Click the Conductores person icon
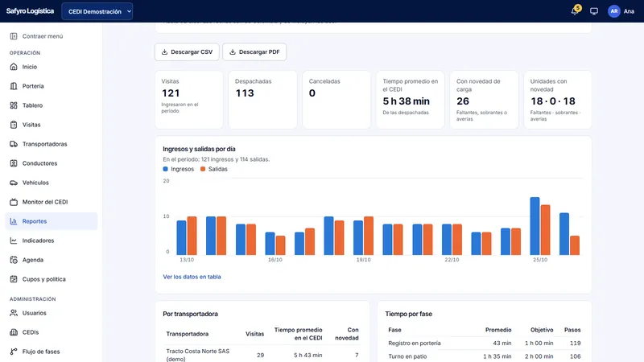This screenshot has width=644, height=362. (x=14, y=163)
